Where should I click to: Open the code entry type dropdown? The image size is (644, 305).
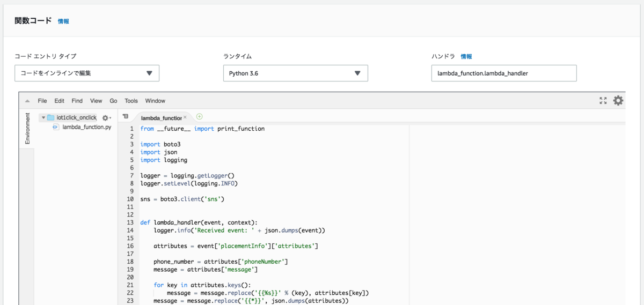pyautogui.click(x=87, y=73)
